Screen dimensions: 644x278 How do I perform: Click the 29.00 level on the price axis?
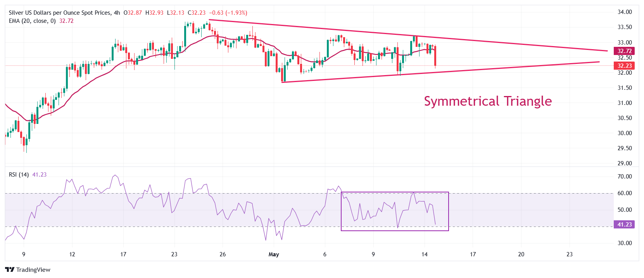tap(625, 163)
